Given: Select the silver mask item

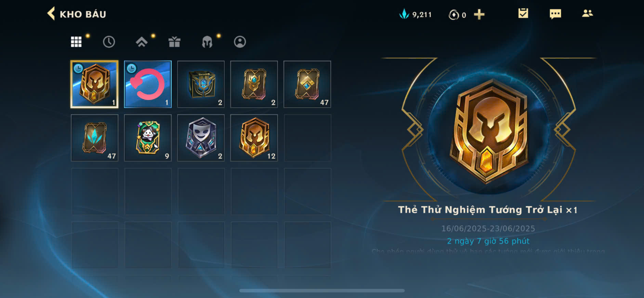Looking at the screenshot, I should click(x=201, y=138).
